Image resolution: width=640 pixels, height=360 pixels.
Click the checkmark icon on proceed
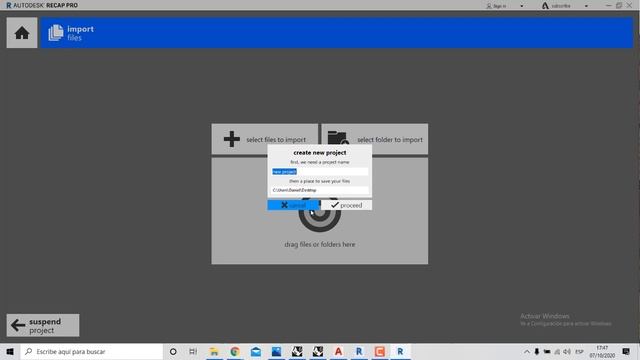[335, 205]
